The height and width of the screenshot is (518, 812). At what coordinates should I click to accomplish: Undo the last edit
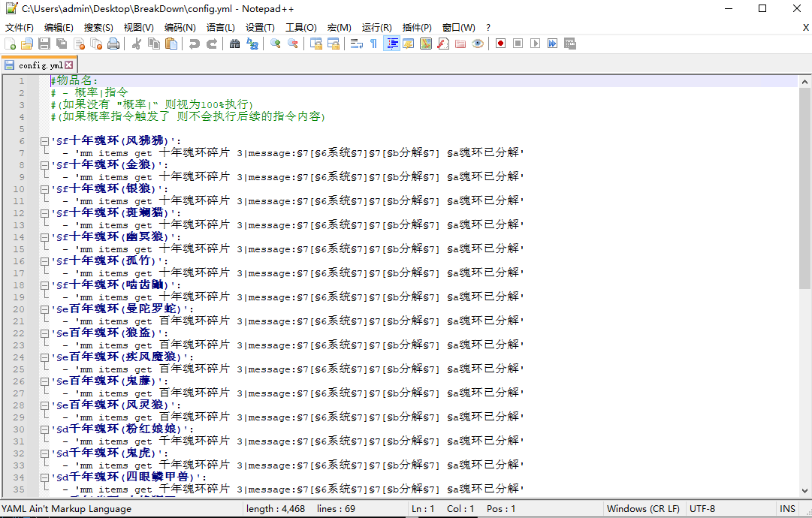pyautogui.click(x=193, y=44)
